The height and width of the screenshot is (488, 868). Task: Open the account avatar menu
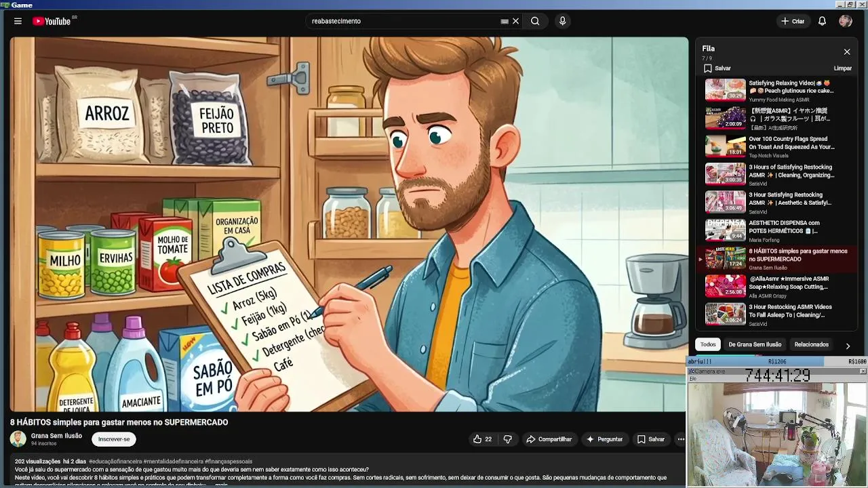click(x=845, y=21)
